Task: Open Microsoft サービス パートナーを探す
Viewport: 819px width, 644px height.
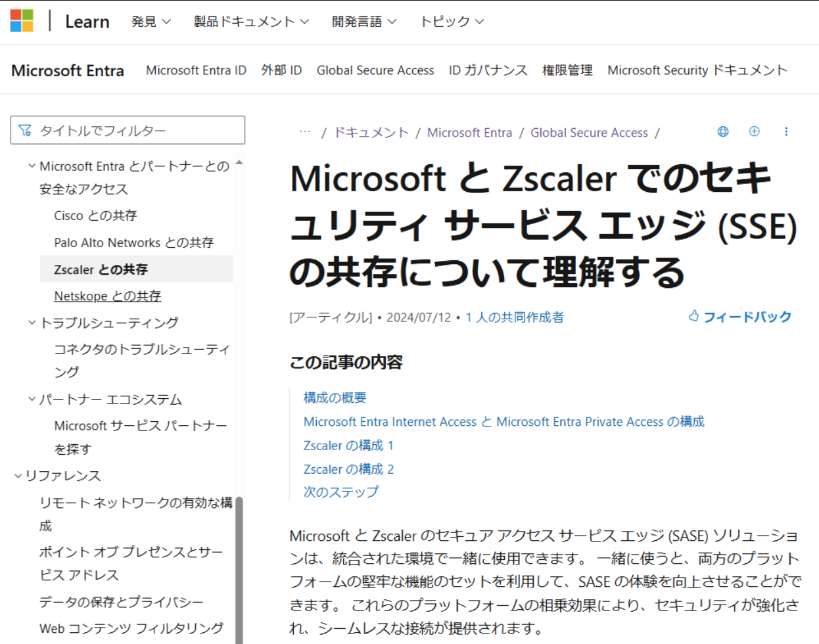Action: [141, 437]
